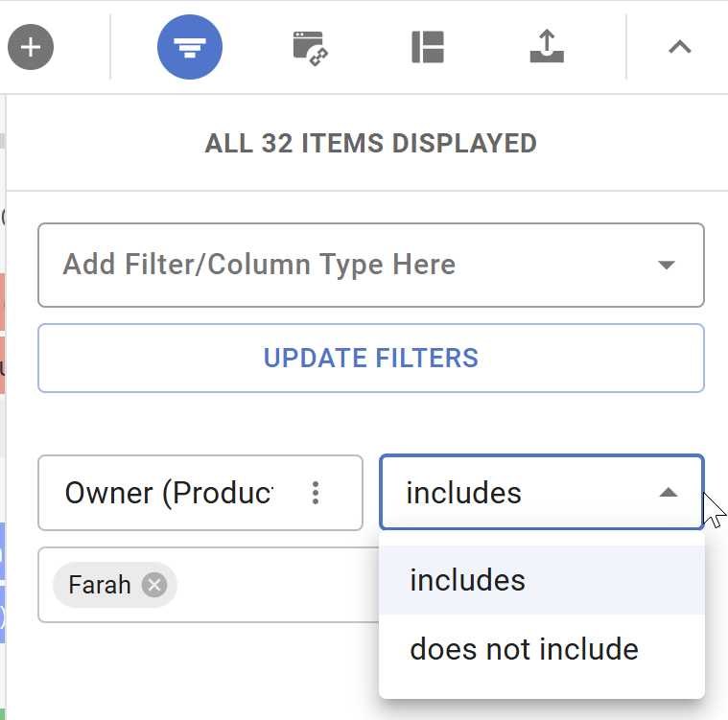Open the web link sharing icon
The height and width of the screenshot is (720, 728).
coord(310,47)
